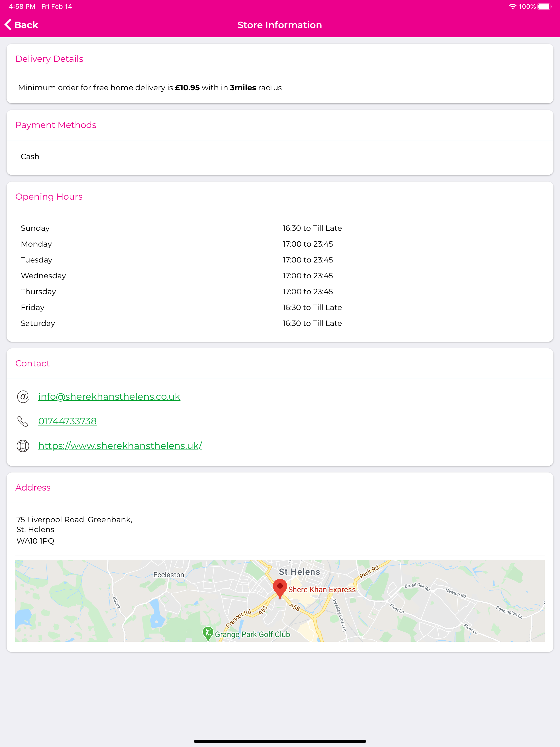This screenshot has width=560, height=747.
Task: Tap the 3miles radius text
Action: [x=243, y=88]
